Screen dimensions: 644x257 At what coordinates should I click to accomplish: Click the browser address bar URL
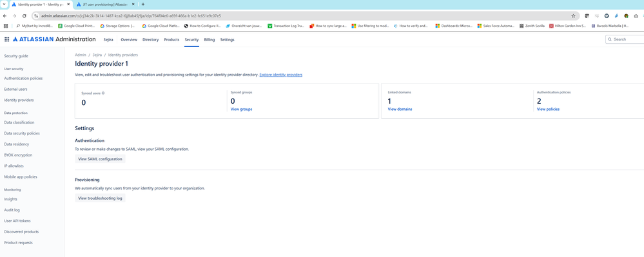131,15
